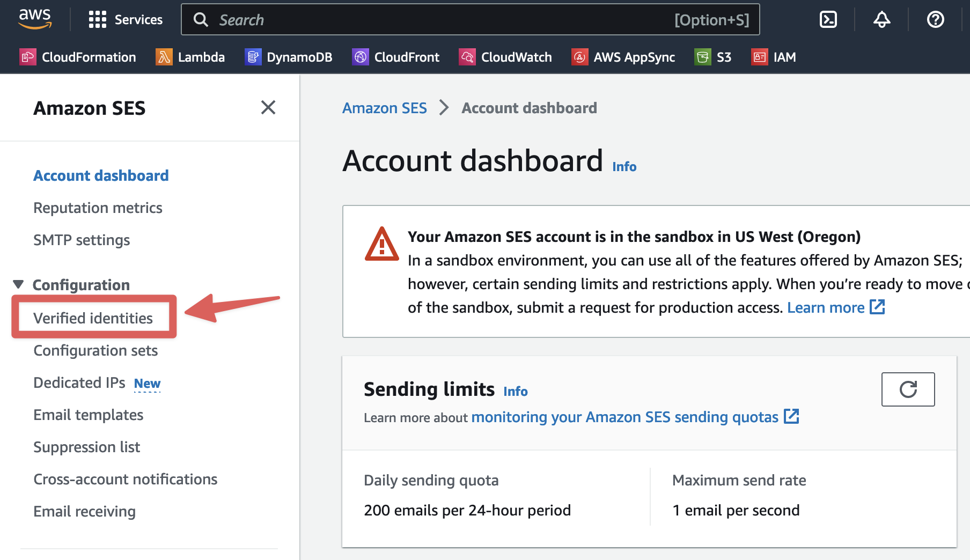
Task: Click the New badge beside Dedicated IPs
Action: (147, 384)
